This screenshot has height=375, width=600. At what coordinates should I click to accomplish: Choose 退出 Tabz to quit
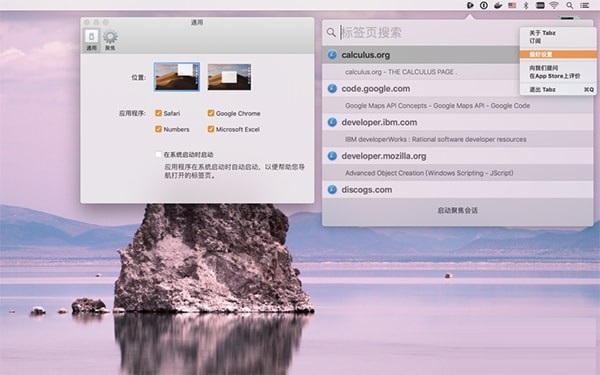pyautogui.click(x=558, y=90)
